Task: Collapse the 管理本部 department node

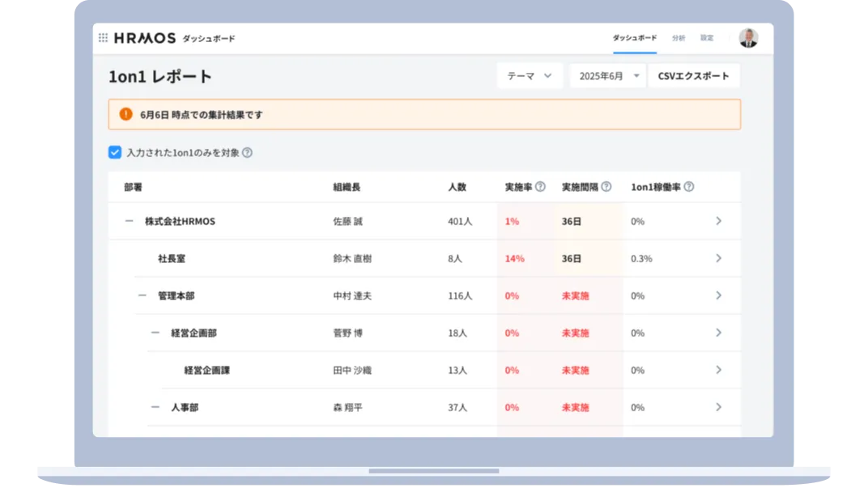Action: pyautogui.click(x=142, y=295)
